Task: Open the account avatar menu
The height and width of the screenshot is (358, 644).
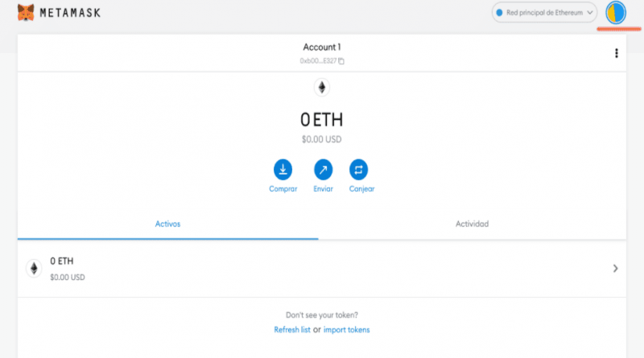Action: click(615, 12)
